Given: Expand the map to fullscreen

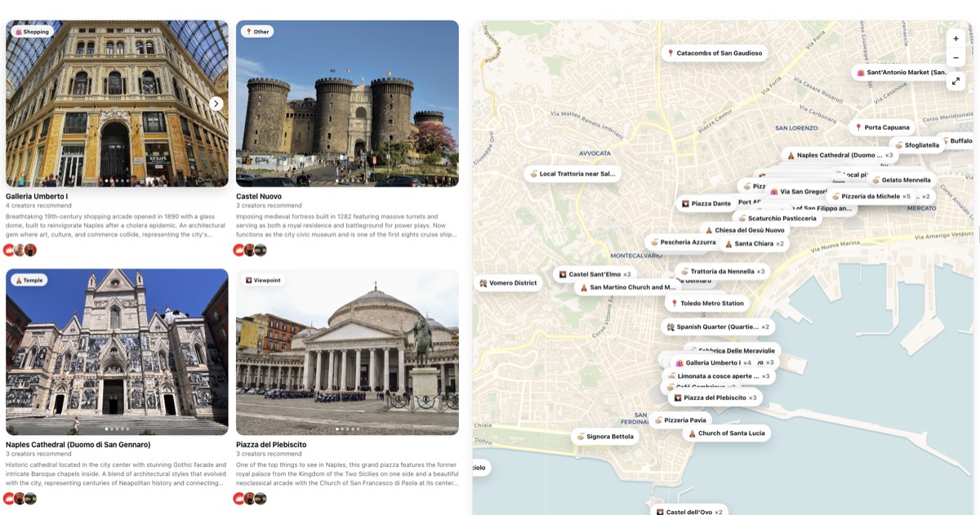Looking at the screenshot, I should pos(956,81).
